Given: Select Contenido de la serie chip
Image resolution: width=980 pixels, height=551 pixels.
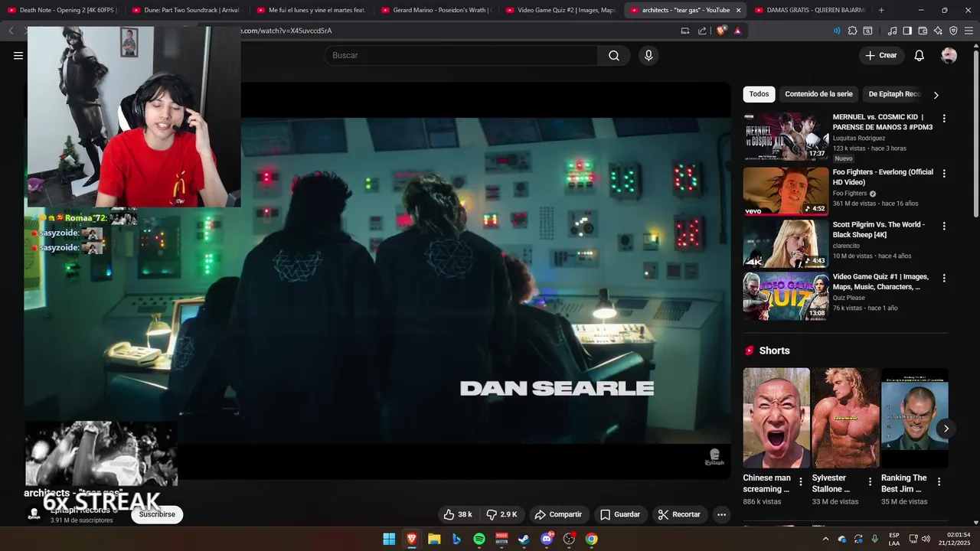Looking at the screenshot, I should point(818,94).
